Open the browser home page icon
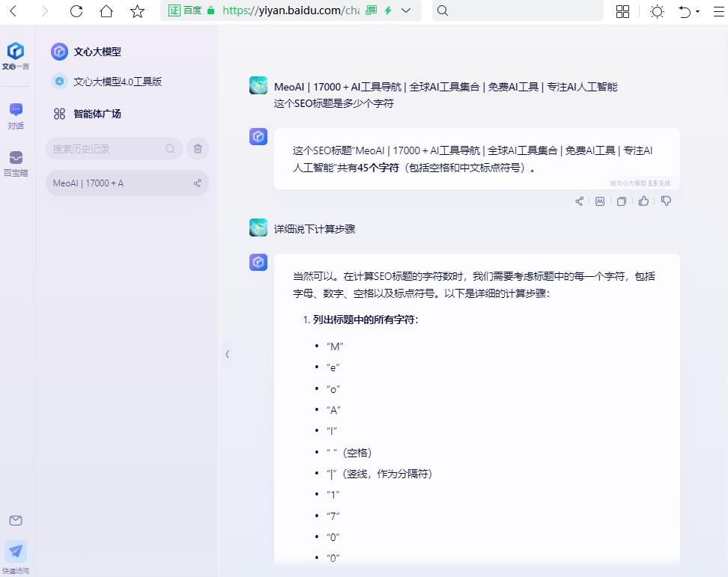This screenshot has height=577, width=728. click(x=106, y=10)
